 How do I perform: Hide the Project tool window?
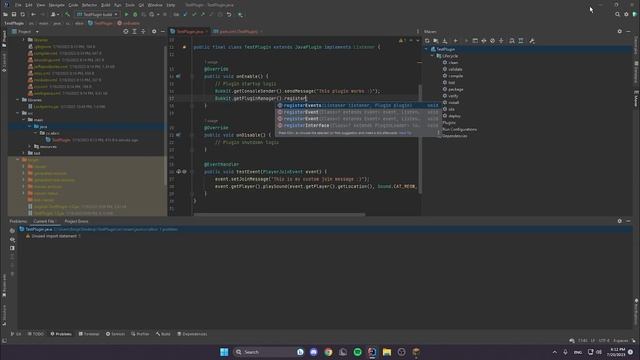tap(162, 31)
